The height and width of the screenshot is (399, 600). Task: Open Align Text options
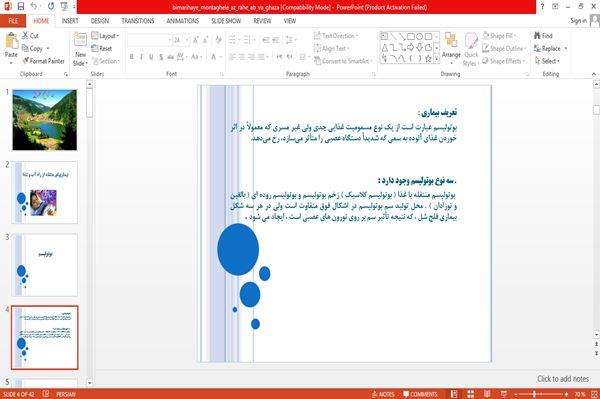click(331, 48)
